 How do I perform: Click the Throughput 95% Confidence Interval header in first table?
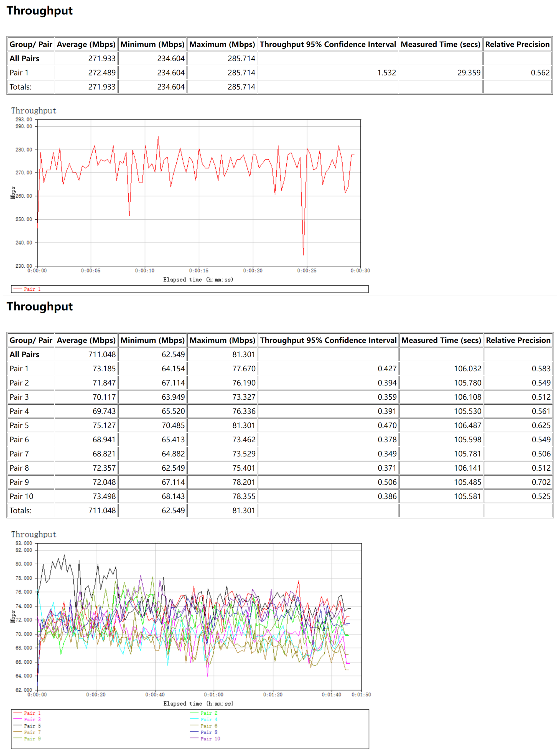click(x=328, y=44)
